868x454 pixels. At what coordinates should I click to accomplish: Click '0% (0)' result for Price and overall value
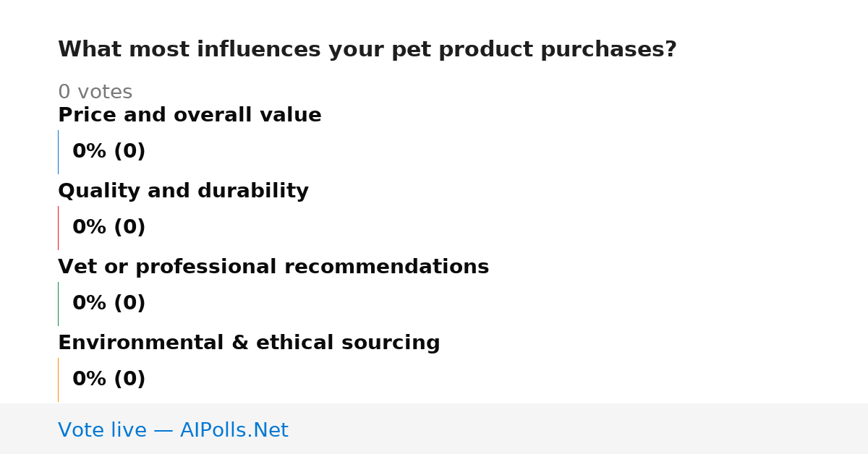(109, 152)
